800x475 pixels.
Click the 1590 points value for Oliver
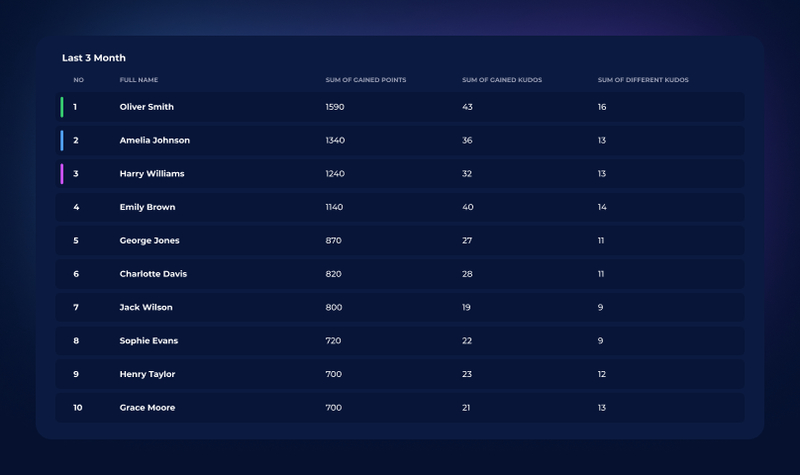click(334, 107)
